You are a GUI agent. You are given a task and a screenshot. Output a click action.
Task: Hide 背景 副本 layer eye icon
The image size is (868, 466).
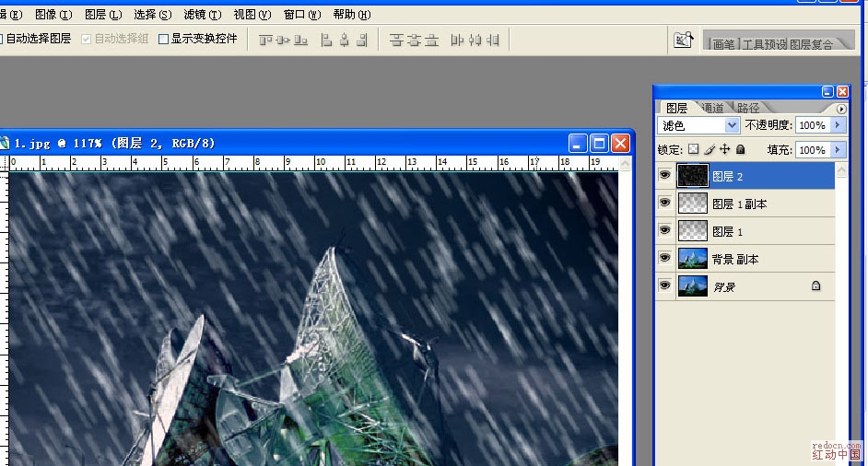click(665, 259)
